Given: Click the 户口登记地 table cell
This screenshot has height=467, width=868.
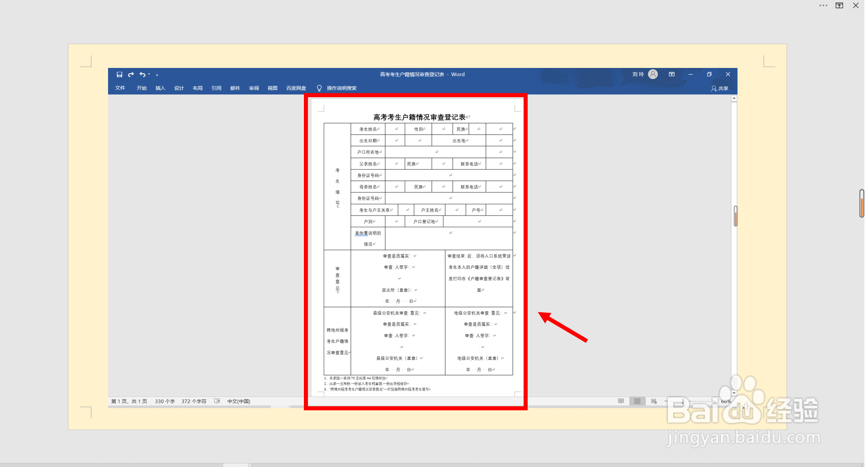Looking at the screenshot, I should click(424, 221).
